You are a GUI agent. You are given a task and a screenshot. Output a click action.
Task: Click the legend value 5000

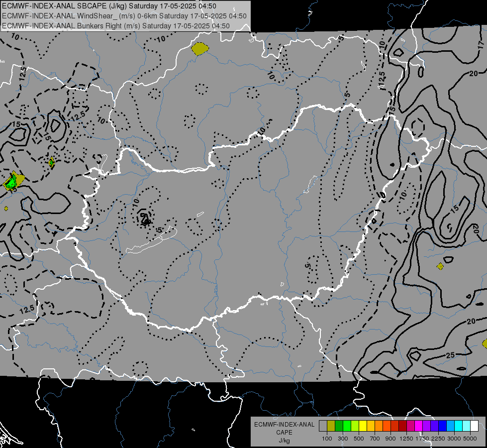470,439
